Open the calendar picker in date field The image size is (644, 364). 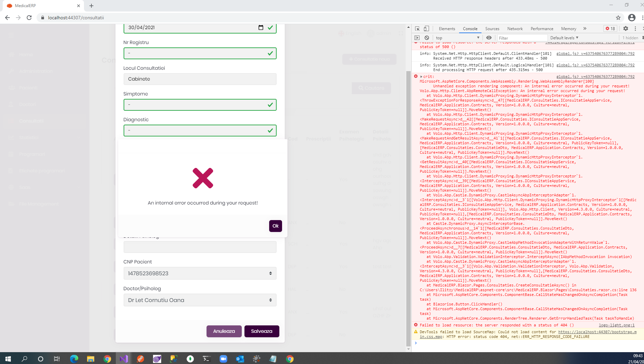click(x=261, y=28)
